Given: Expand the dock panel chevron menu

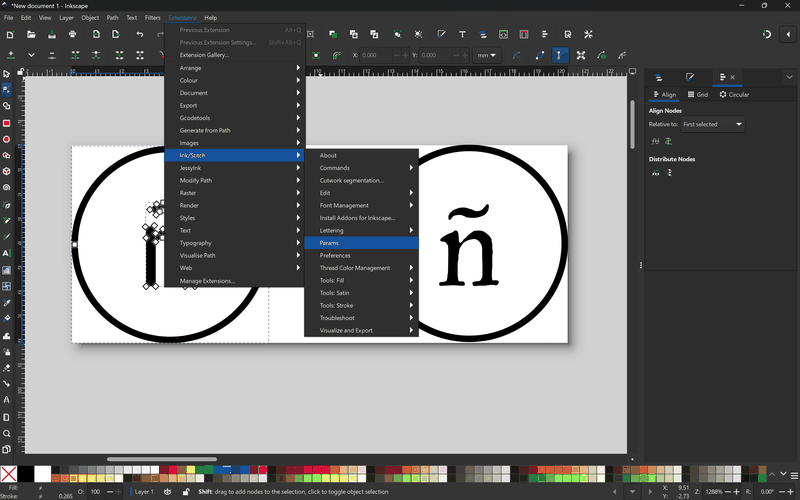Looking at the screenshot, I should pyautogui.click(x=789, y=77).
